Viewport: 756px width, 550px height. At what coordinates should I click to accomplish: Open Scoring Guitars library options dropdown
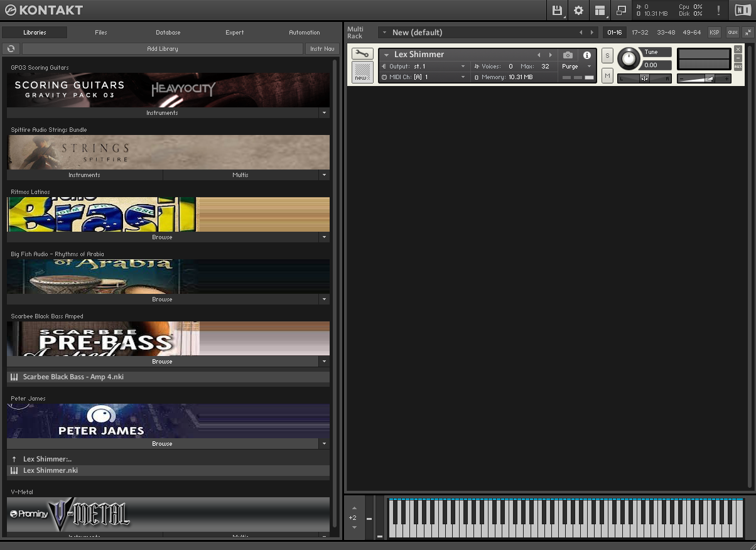[324, 113]
